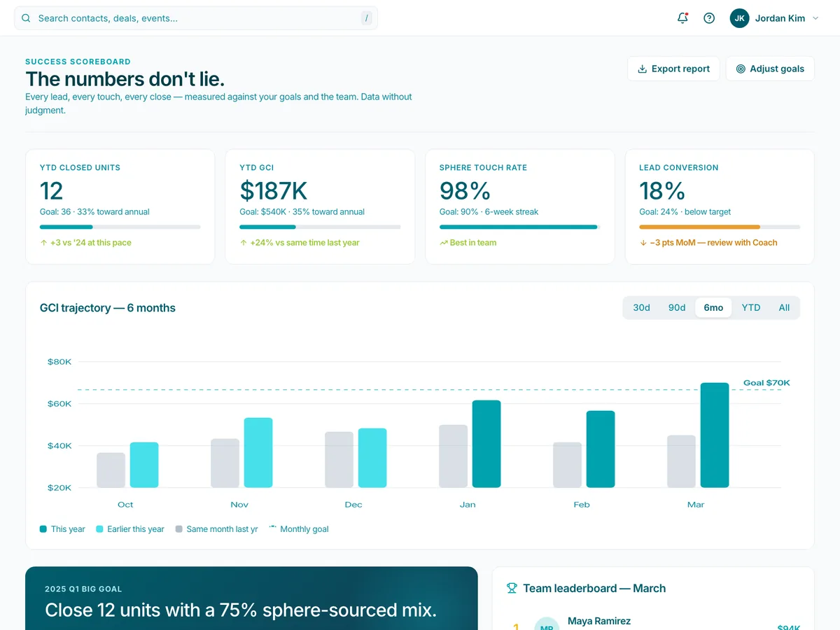
Task: Expand the Jordan Kim account menu chevron
Action: coord(815,19)
